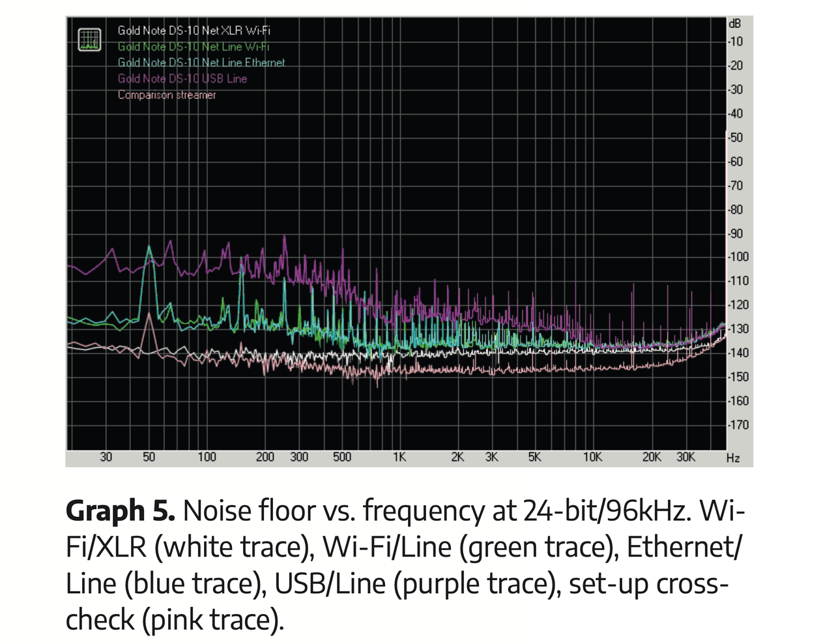The image size is (834, 644).
Task: Click the spectrum analyzer icon beside the legend
Action: [89, 40]
